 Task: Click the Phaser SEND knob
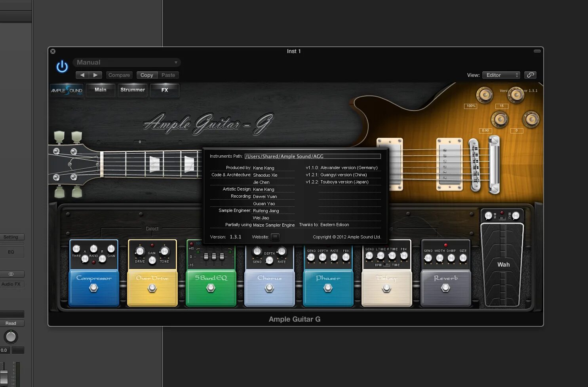311,257
